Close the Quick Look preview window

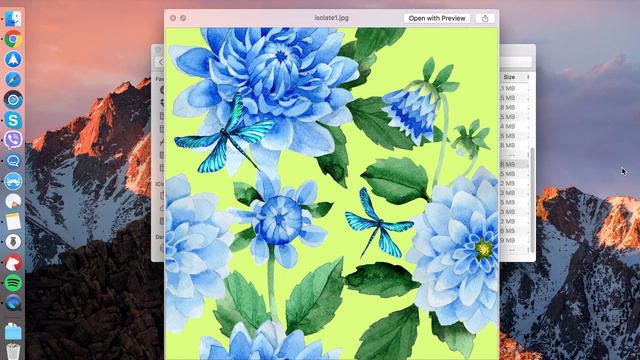pos(173,18)
